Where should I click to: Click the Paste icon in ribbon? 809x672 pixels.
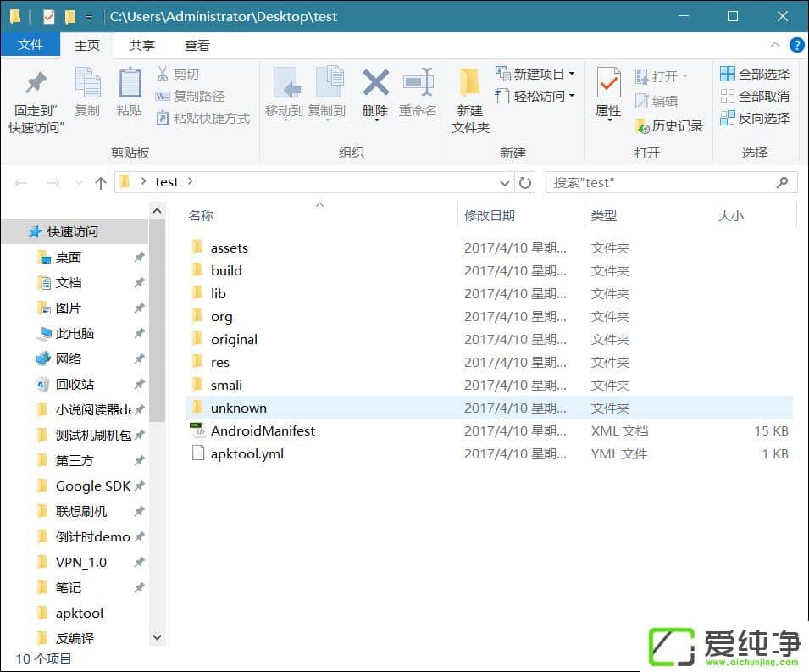[130, 86]
